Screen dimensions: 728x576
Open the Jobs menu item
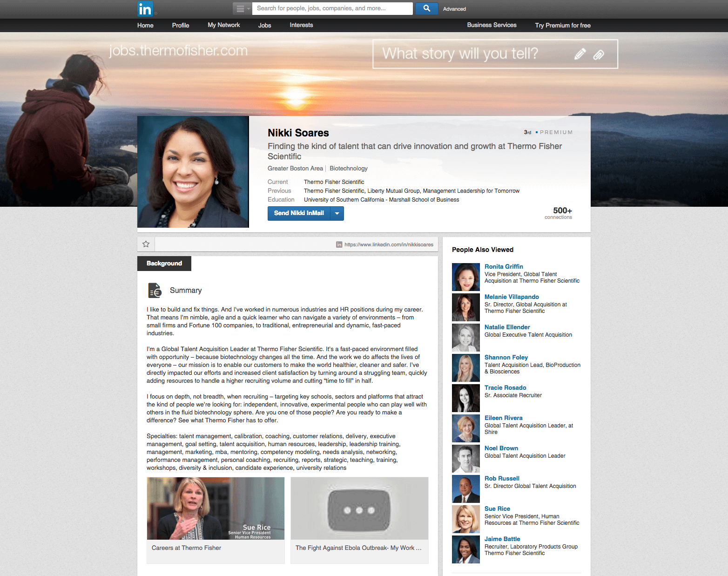click(x=264, y=25)
